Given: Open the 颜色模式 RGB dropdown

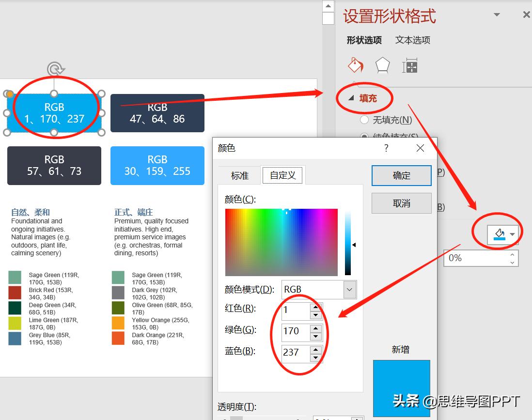Looking at the screenshot, I should pyautogui.click(x=349, y=289).
